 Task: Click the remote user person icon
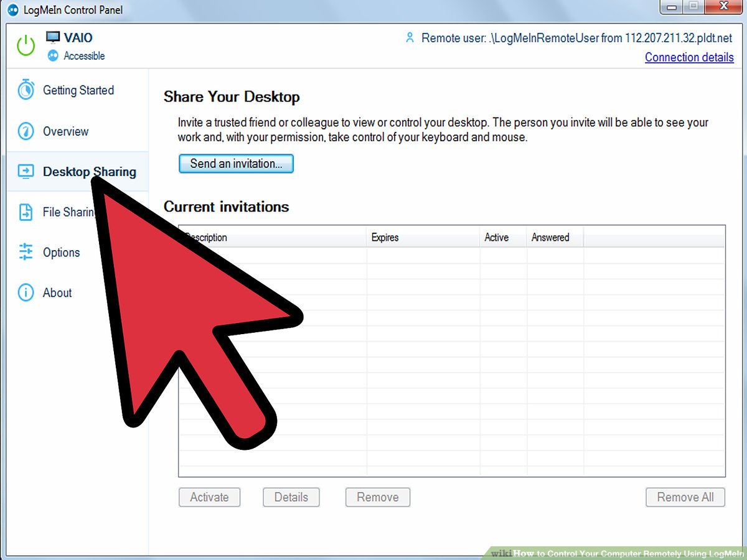coord(410,37)
